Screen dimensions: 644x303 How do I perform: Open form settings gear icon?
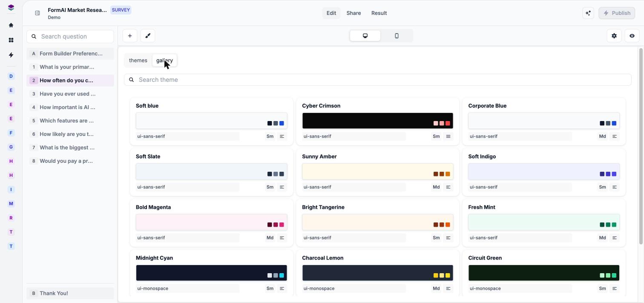point(614,36)
